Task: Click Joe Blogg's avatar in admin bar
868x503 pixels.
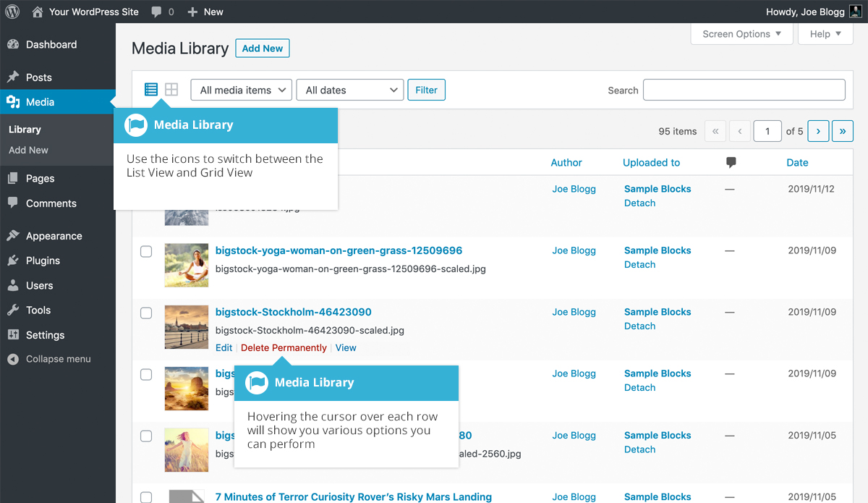Action: 855,12
